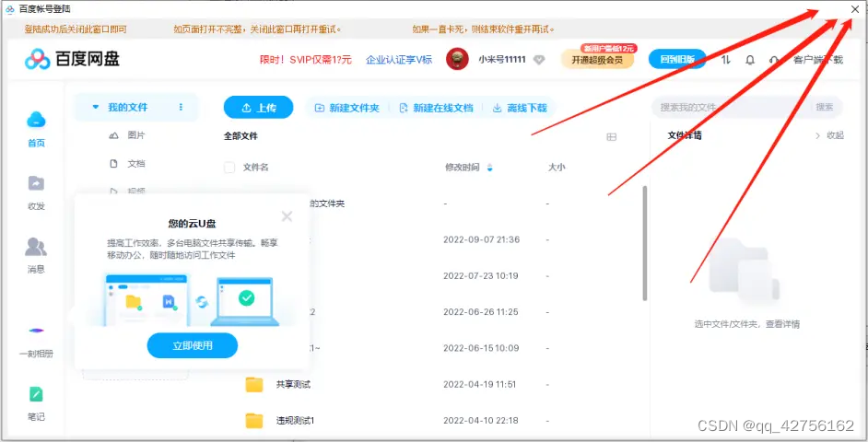868x442 pixels.
Task: Click the 新用户最低12元 promo badge
Action: point(608,49)
